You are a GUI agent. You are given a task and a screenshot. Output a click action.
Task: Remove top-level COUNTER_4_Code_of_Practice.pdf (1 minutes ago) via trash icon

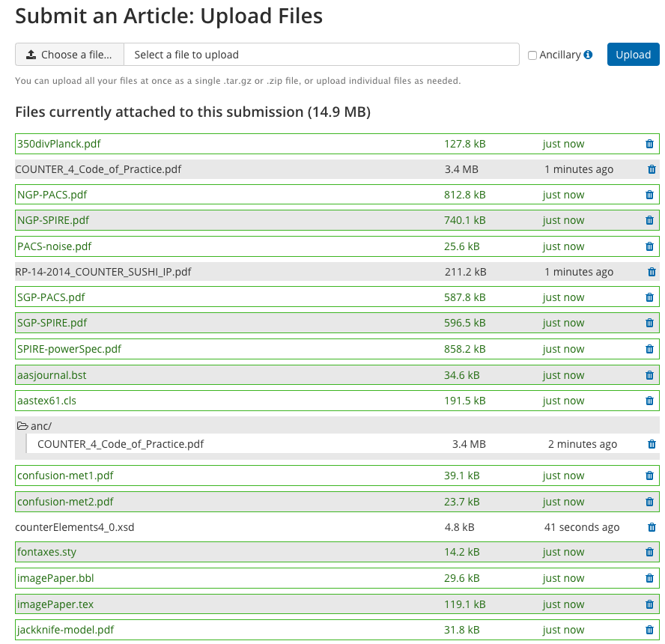point(652,169)
